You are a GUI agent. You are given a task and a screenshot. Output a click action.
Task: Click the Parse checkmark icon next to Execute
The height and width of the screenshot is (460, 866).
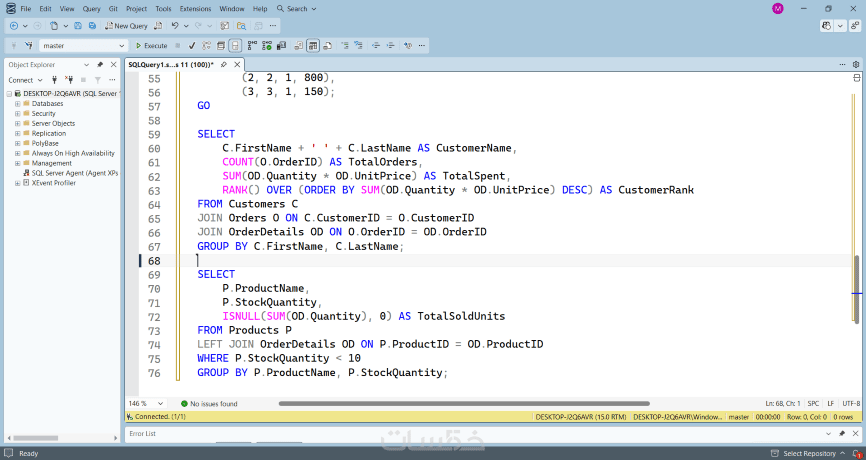pos(192,46)
